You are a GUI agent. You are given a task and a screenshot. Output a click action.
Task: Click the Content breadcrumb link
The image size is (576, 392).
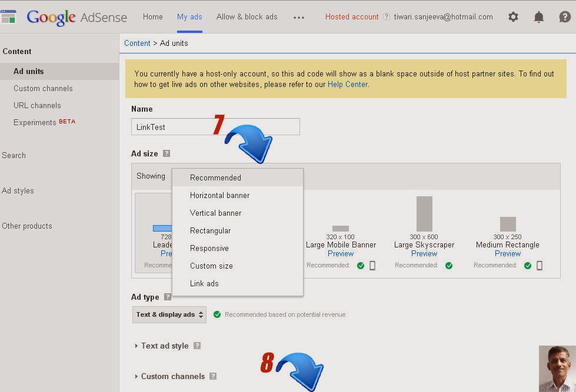[137, 43]
